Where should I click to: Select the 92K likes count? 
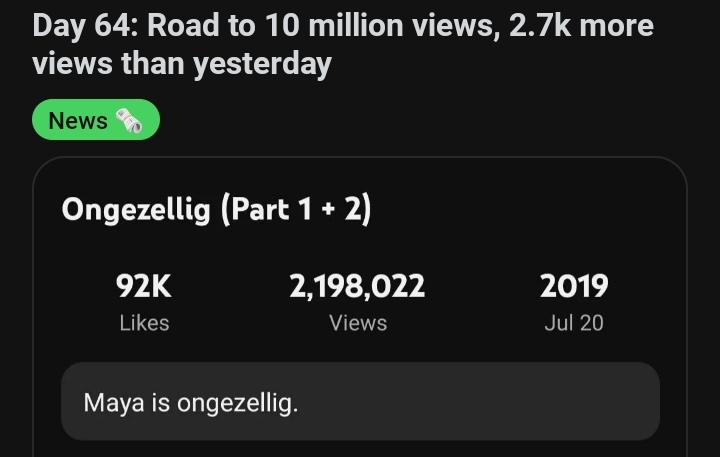144,287
